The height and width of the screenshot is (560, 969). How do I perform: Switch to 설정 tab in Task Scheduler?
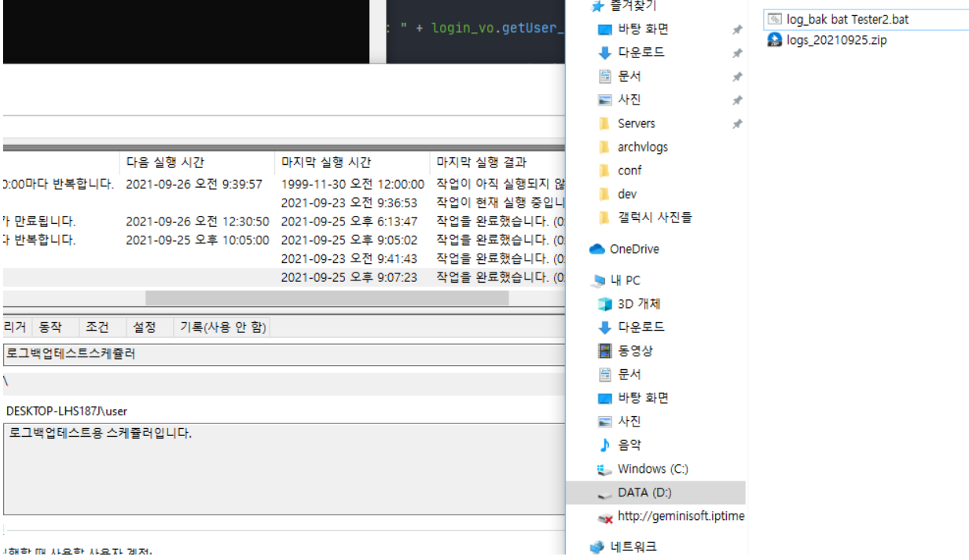[145, 328]
